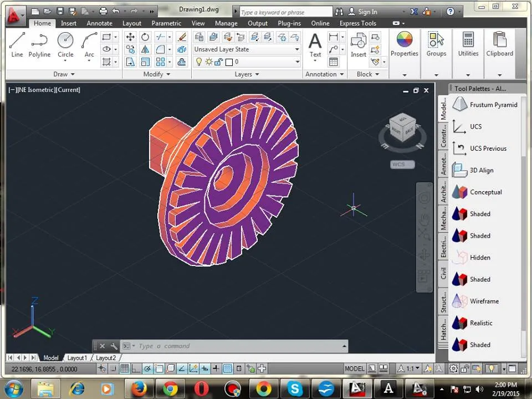Click the layer 0 color swatch
This screenshot has height=399, width=532.
(x=229, y=62)
